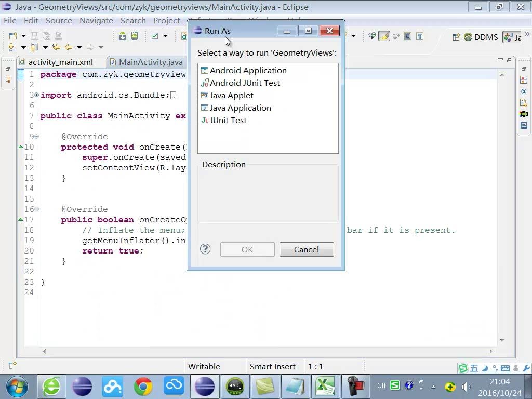Expand the New wizard dropdown arrow
Screen dimensions: 532x399
(x=23, y=36)
